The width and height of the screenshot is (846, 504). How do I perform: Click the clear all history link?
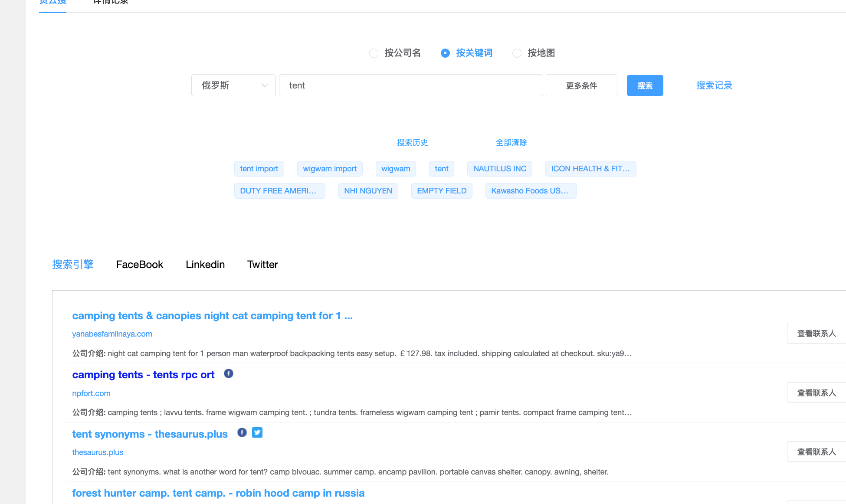(511, 143)
